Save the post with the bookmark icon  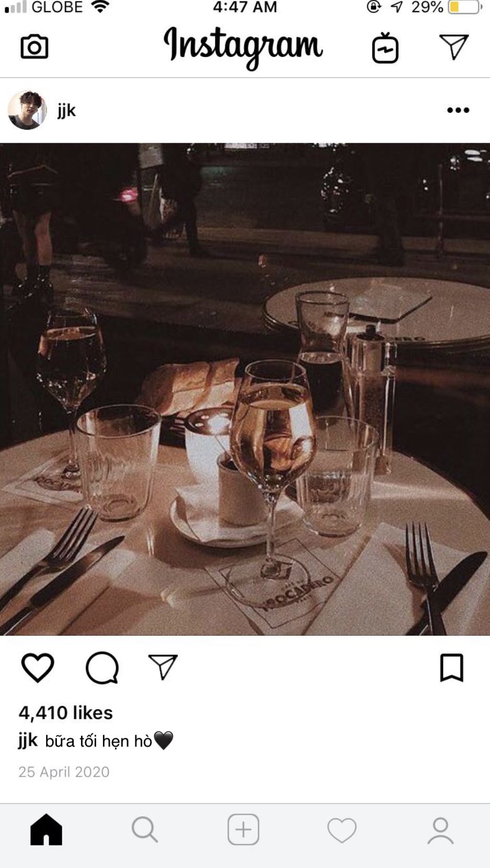pyautogui.click(x=451, y=667)
